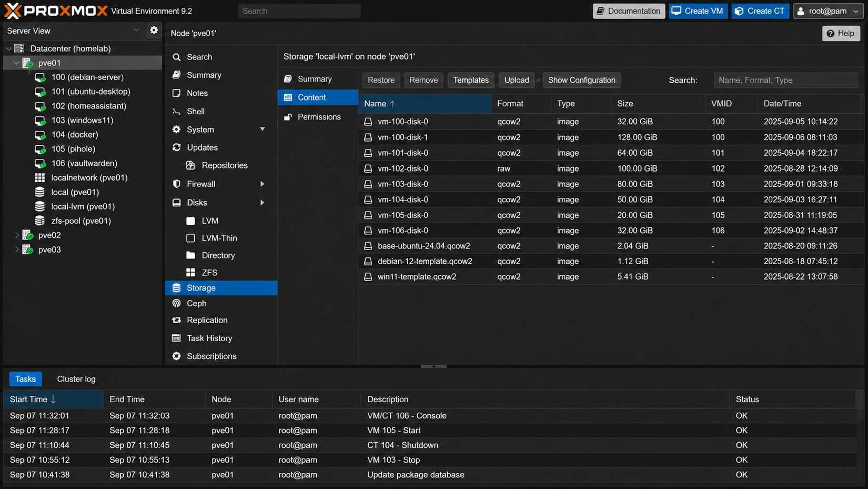
Task: Sort by the Size column header
Action: click(658, 104)
